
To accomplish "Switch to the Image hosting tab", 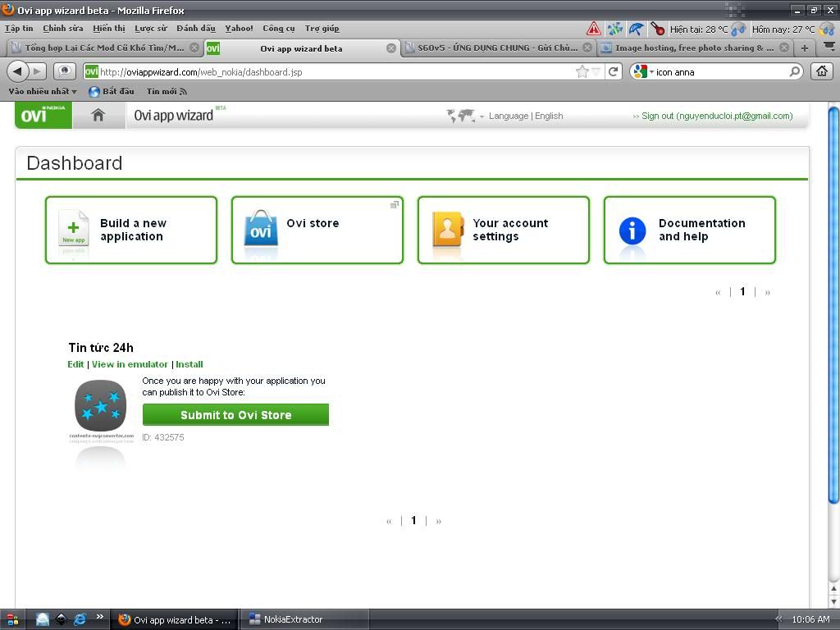I will (695, 48).
